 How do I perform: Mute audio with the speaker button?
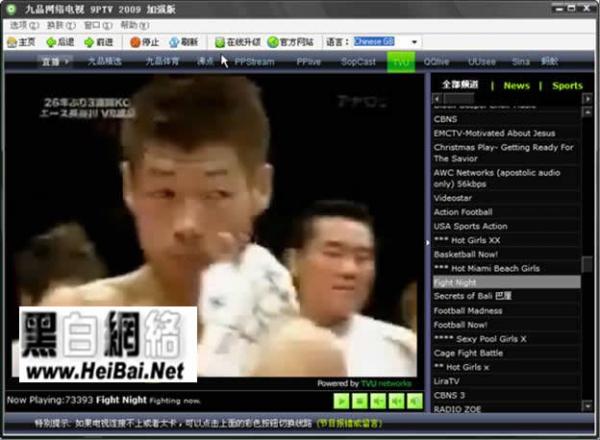point(415,401)
